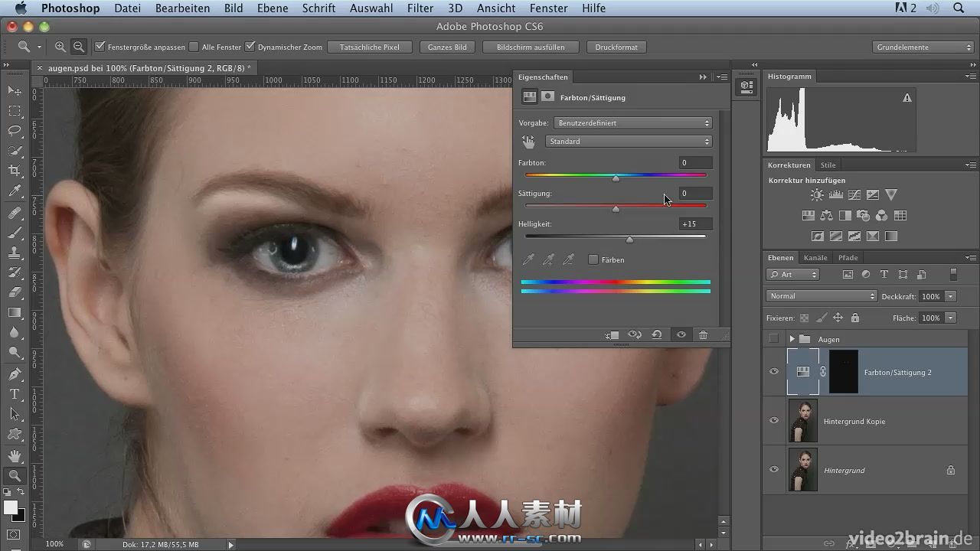
Task: Enable the Färben checkbox
Action: point(593,259)
